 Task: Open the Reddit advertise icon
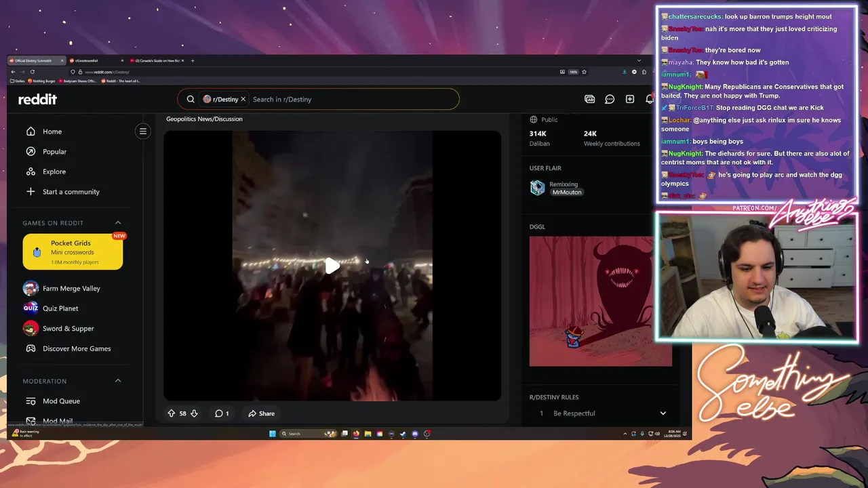590,99
